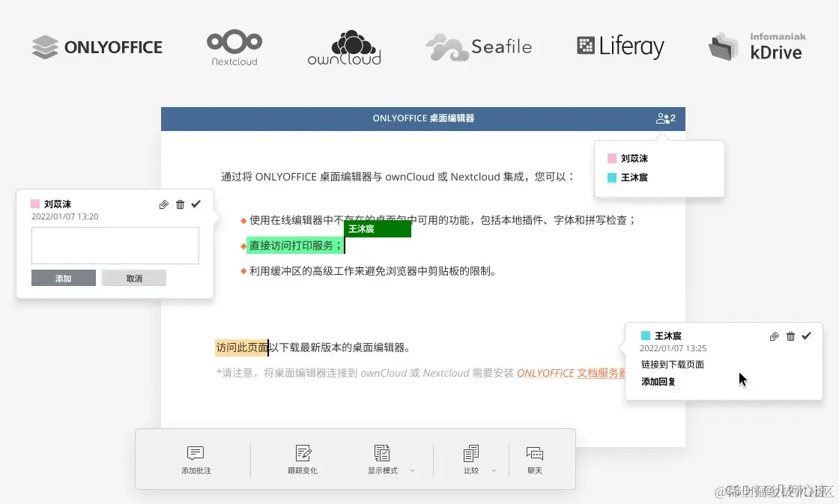Expand the 显示模式 dropdown arrow
The height and width of the screenshot is (504, 839).
tap(412, 471)
